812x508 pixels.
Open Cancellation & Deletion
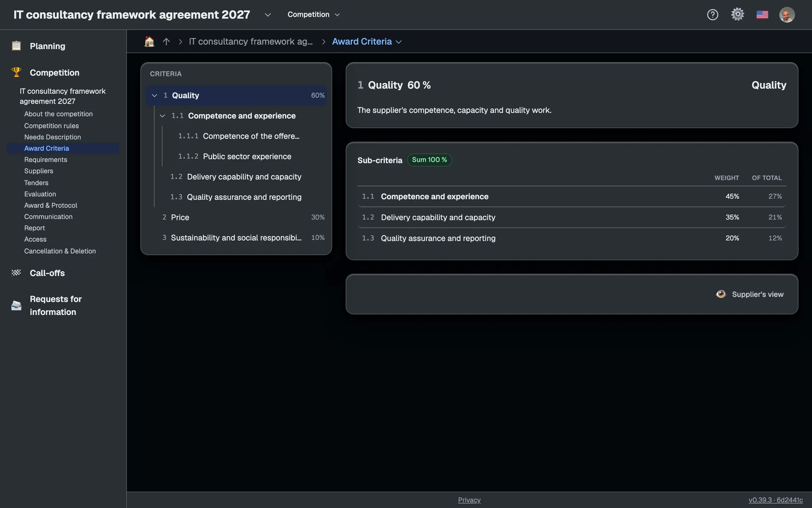(x=60, y=251)
